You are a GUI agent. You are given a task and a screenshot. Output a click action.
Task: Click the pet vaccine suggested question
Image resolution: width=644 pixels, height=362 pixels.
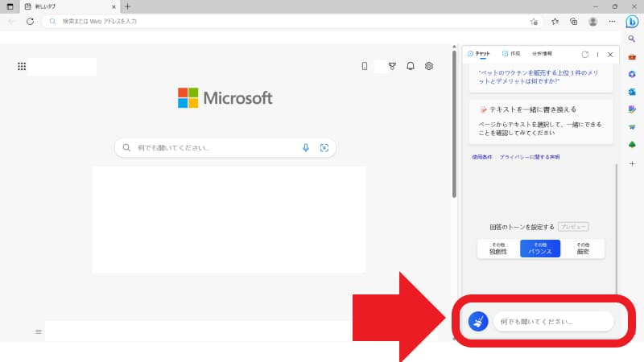click(540, 76)
